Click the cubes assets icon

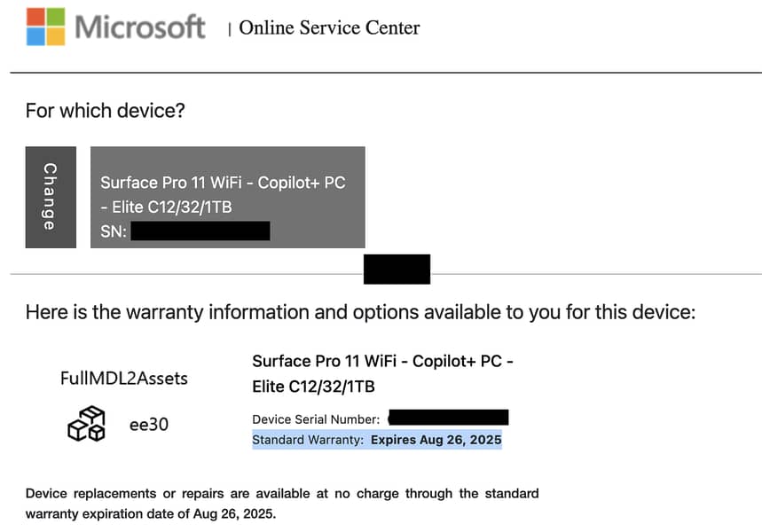[86, 425]
